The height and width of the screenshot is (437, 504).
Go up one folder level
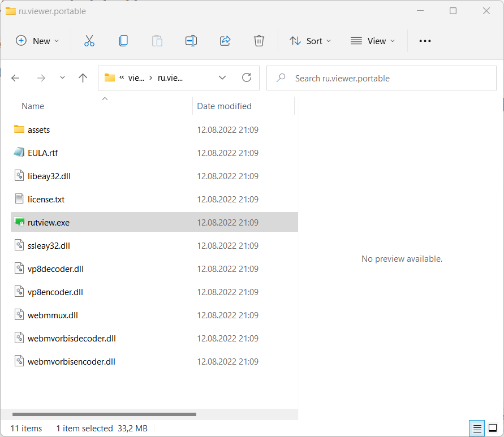click(x=83, y=78)
